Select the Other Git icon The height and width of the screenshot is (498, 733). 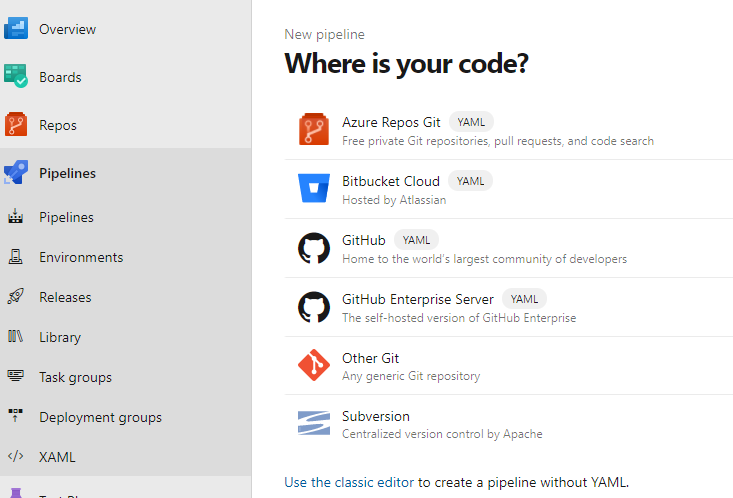click(x=314, y=365)
